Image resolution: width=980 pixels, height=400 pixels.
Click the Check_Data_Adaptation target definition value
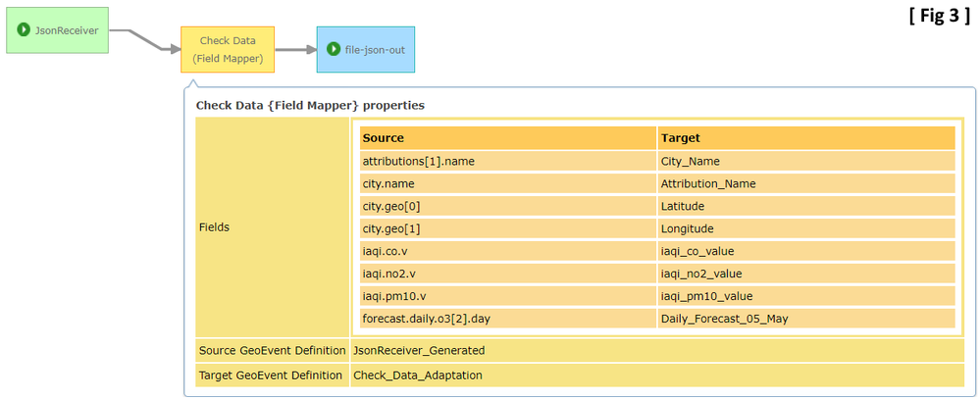pyautogui.click(x=418, y=375)
